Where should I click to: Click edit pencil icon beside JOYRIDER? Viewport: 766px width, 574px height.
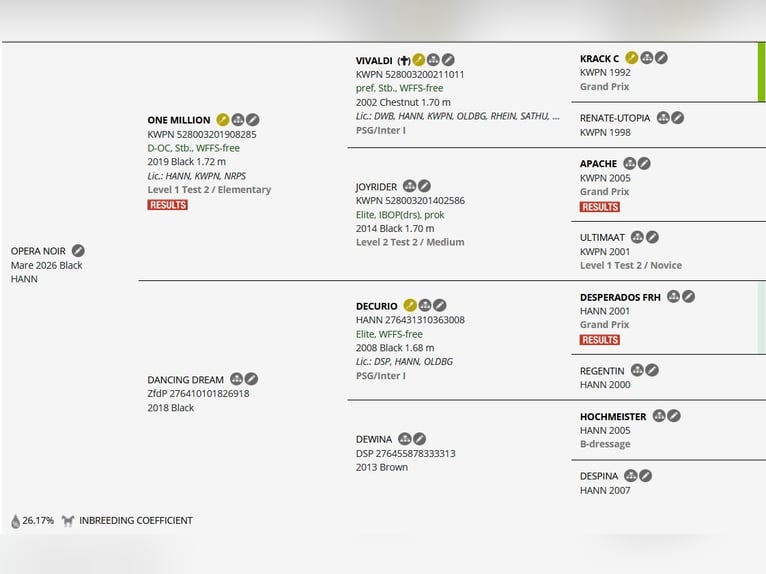(424, 186)
